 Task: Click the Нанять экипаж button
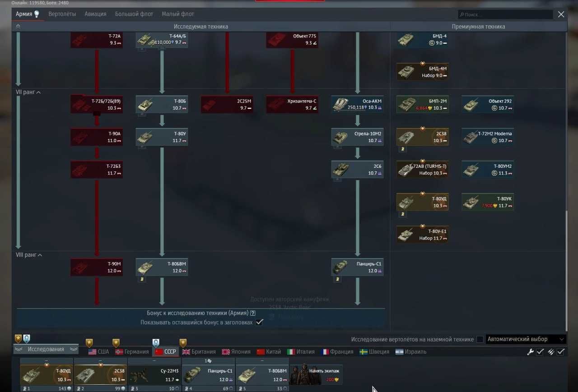click(316, 374)
